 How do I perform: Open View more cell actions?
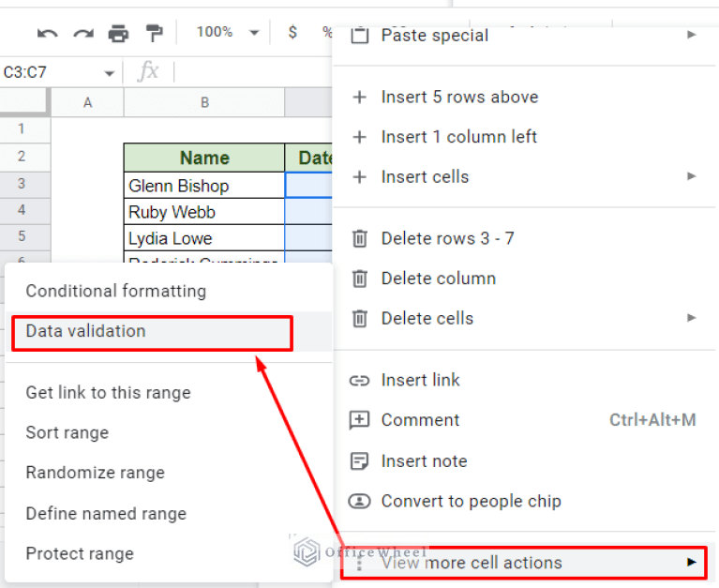[524, 563]
